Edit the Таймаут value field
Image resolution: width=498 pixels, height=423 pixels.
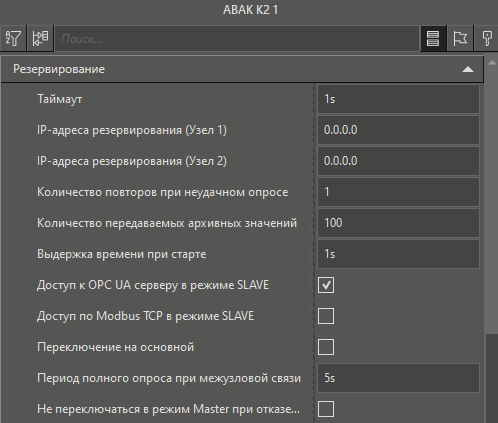click(x=398, y=99)
